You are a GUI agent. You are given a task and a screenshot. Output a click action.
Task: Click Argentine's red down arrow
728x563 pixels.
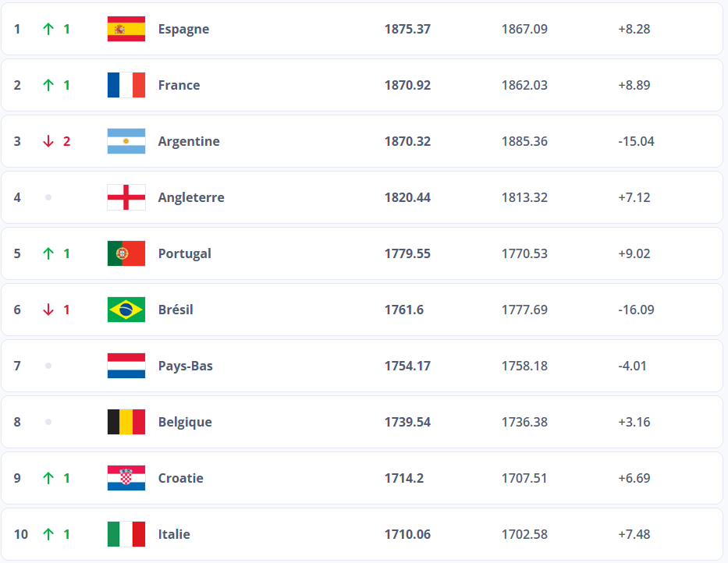[x=48, y=141]
